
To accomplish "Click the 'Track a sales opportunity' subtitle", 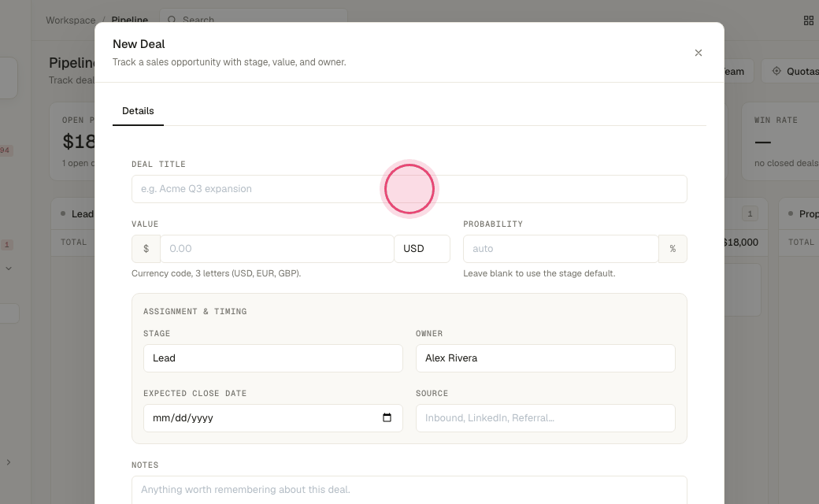I will 229,62.
